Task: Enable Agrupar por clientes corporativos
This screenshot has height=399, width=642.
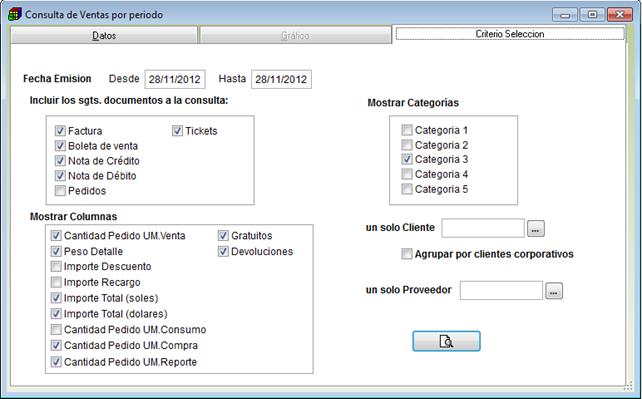Action: [407, 254]
